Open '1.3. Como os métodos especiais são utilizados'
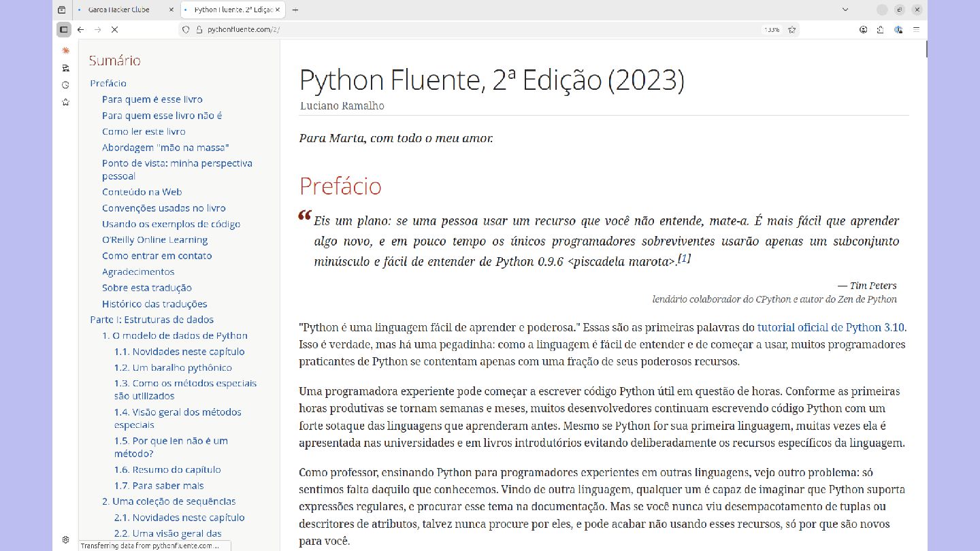The height and width of the screenshot is (551, 980). pyautogui.click(x=186, y=390)
